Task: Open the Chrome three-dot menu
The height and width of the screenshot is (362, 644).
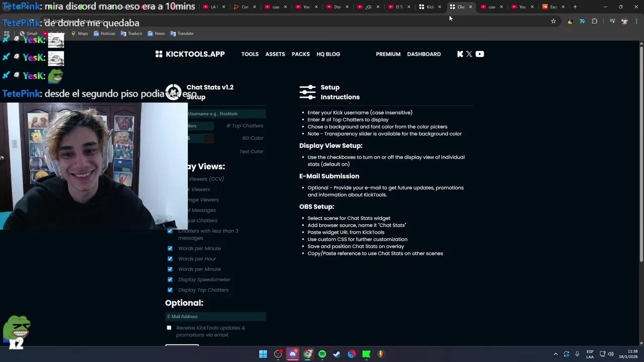Action: click(636, 21)
